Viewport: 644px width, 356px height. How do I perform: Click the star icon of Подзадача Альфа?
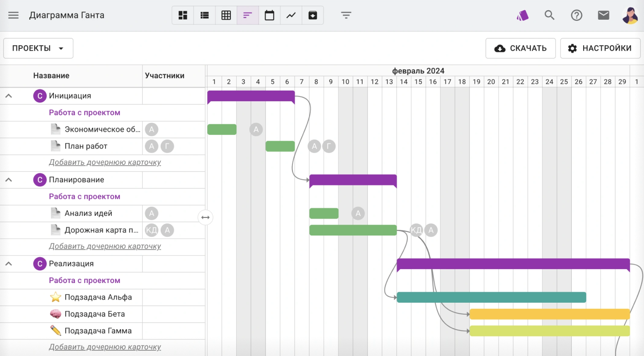(55, 297)
